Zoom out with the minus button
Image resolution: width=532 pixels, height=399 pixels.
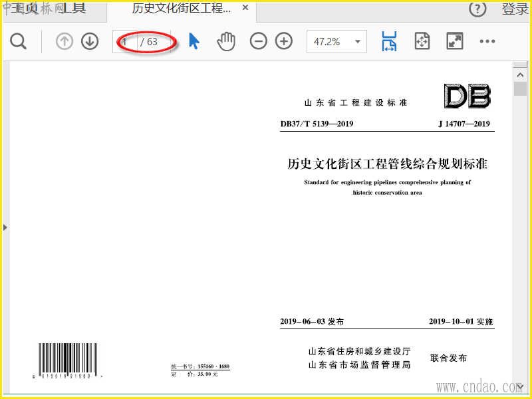click(259, 41)
